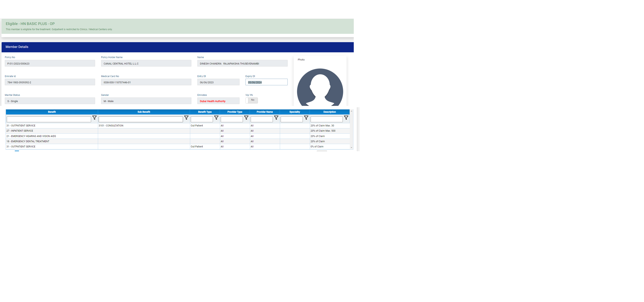Click the Speciality filter funnel icon
The height and width of the screenshot is (302, 644).
click(x=306, y=118)
